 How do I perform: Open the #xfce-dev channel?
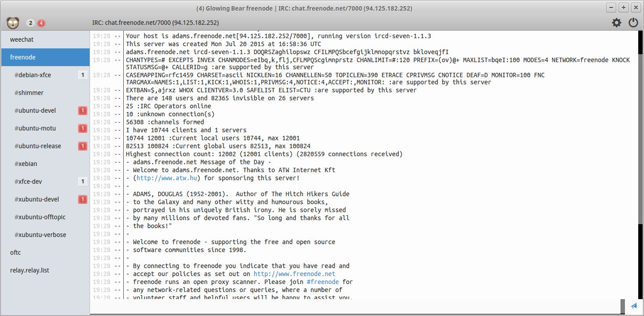[28, 182]
